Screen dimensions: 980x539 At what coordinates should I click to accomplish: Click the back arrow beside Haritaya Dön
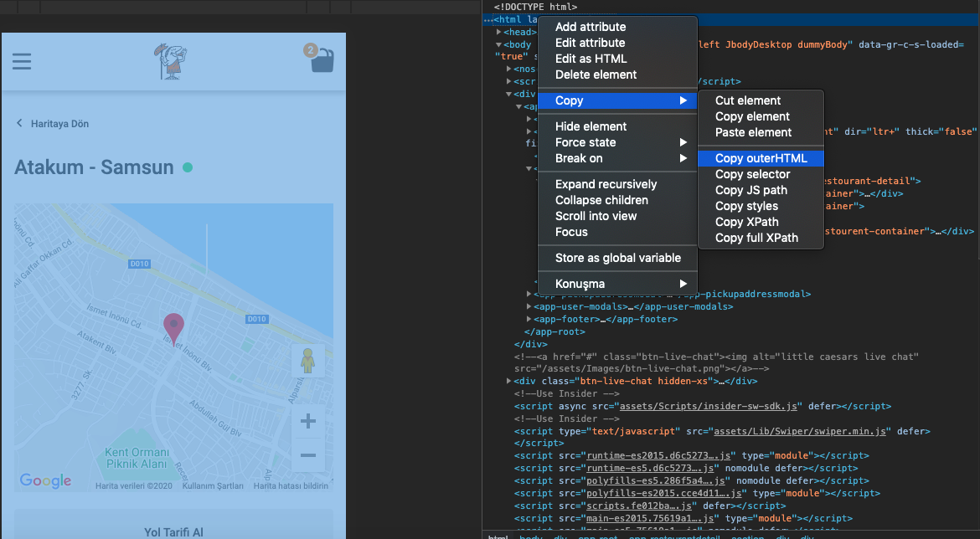point(19,123)
